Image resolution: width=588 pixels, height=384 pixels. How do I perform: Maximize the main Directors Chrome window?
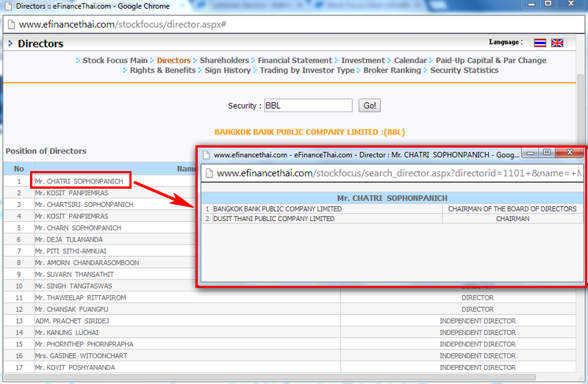click(548, 4)
